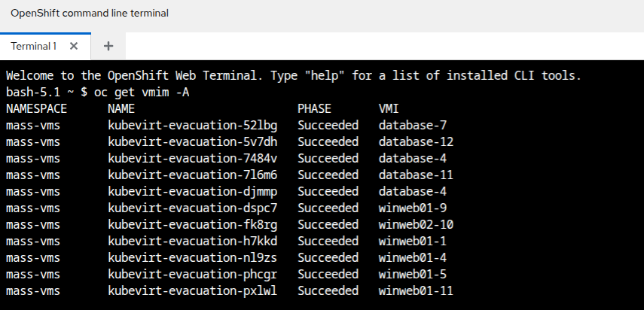Select the Terminal 1 tab
This screenshot has height=310, width=644.
34,46
